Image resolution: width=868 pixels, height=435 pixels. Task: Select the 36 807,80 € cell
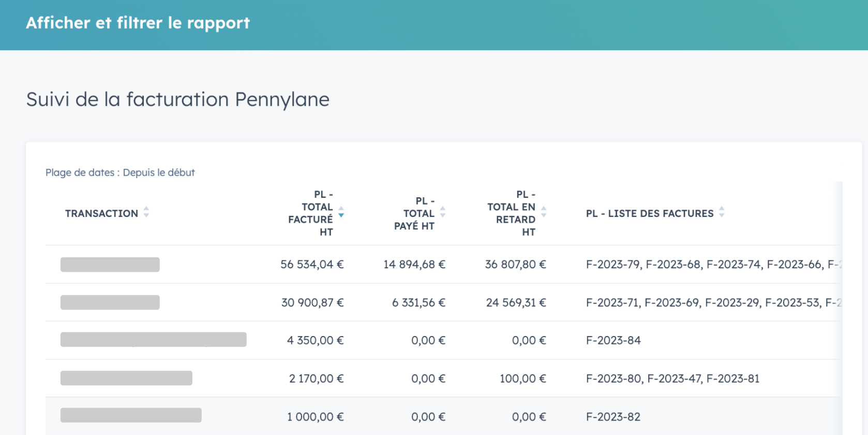(x=516, y=265)
